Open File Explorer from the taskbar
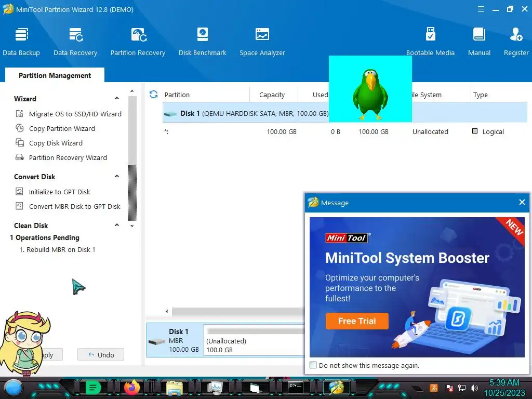This screenshot has height=399, width=532. click(x=175, y=388)
